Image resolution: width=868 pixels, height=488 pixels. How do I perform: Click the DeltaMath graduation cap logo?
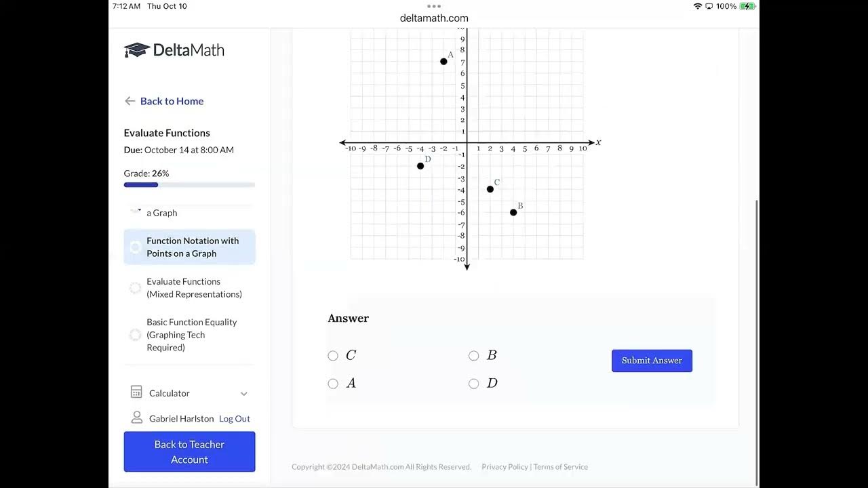(136, 50)
